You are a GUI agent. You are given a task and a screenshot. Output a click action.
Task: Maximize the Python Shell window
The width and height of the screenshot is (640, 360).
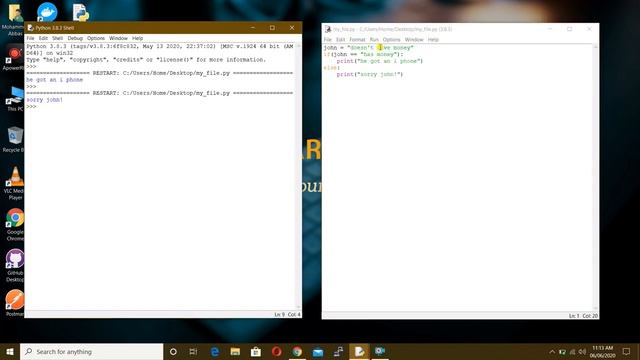[x=272, y=28]
